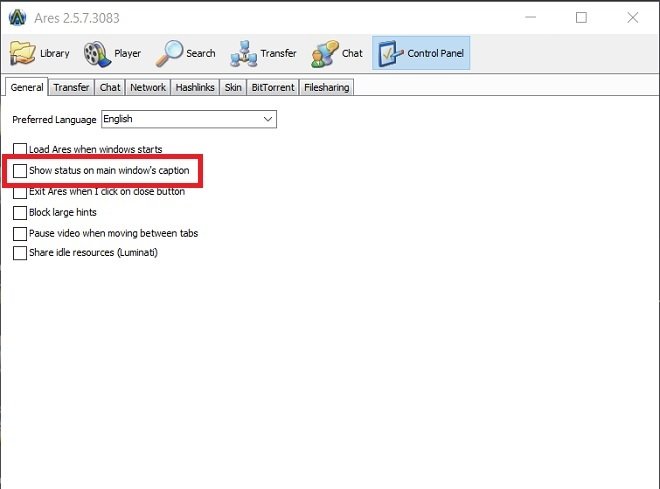Screen dimensions: 660x489
Task: Click the Ares logo in the title bar
Action: [18, 18]
